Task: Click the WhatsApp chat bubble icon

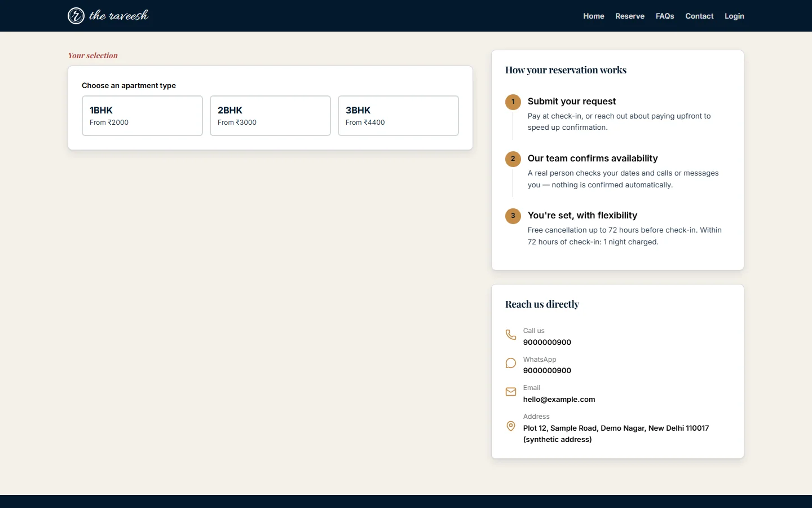Action: pyautogui.click(x=511, y=363)
